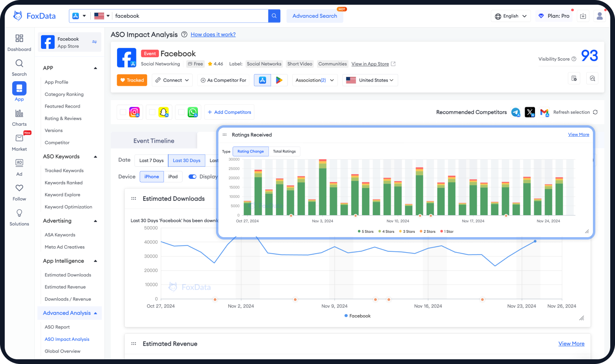Open the user profile avatar
Image resolution: width=615 pixels, height=364 pixels.
tap(600, 16)
